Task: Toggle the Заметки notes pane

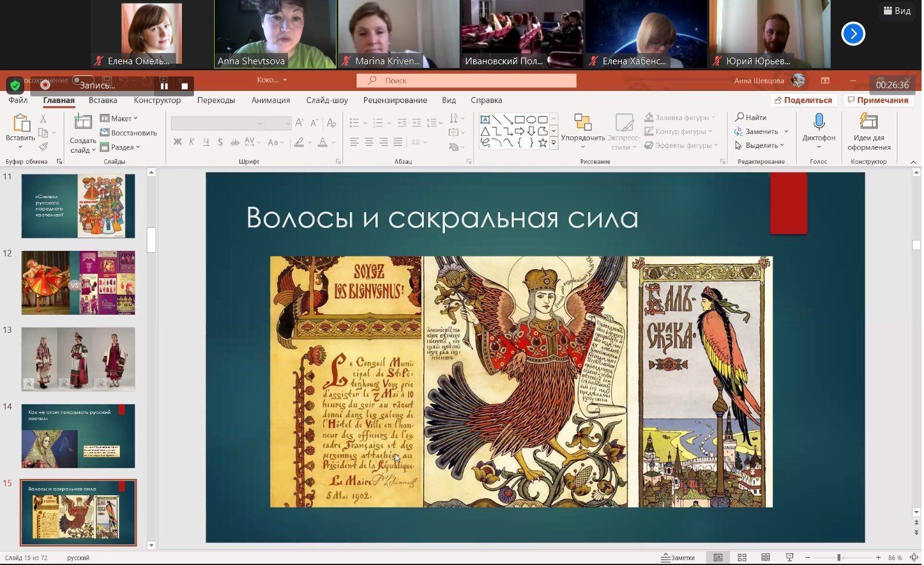Action: click(678, 558)
